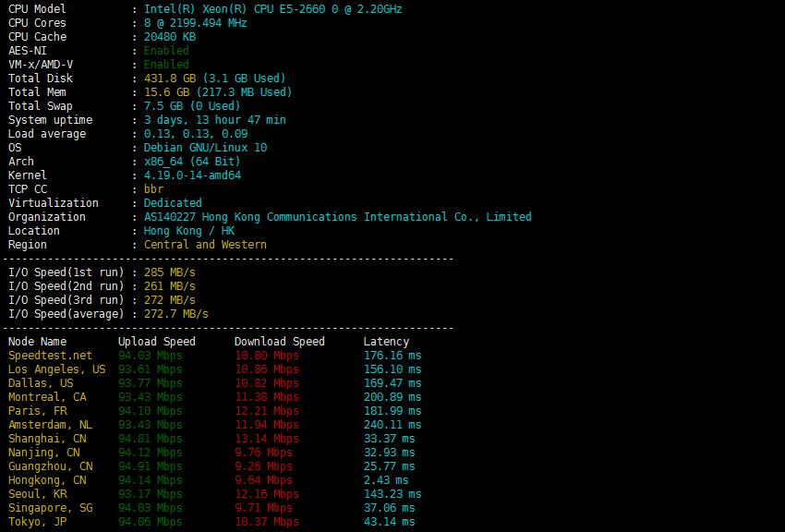Click the Guangzhou download speed 9.26 Mbps
Image resolution: width=785 pixels, height=532 pixels.
[x=263, y=466]
